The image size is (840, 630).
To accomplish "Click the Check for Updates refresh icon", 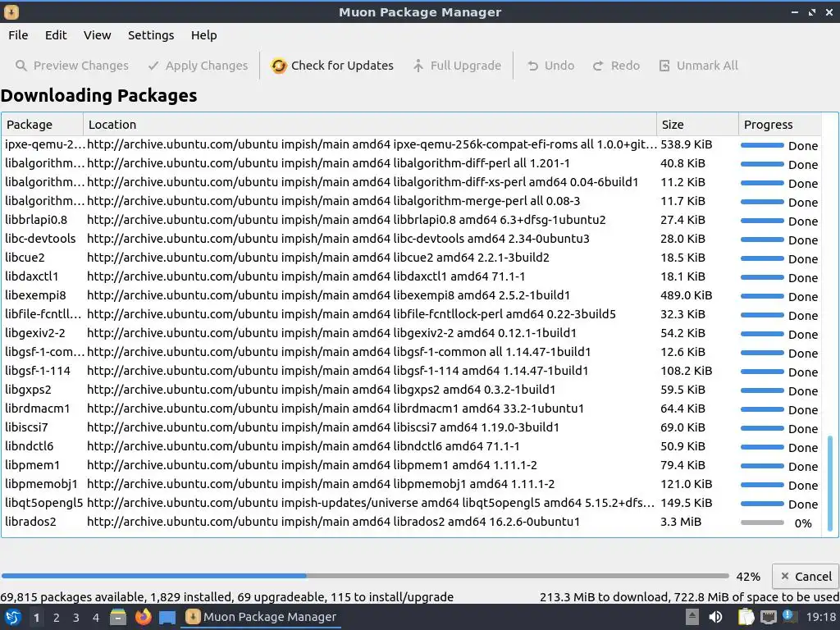I will click(279, 66).
